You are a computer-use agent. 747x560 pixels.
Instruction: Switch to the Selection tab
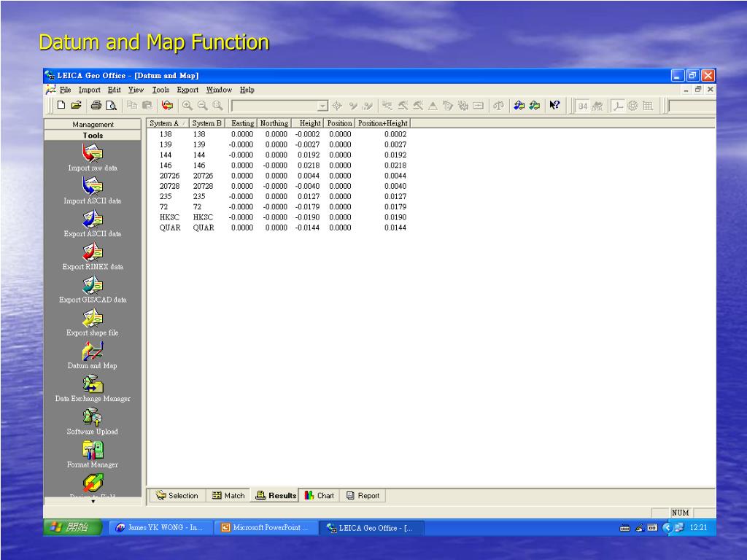pos(177,495)
